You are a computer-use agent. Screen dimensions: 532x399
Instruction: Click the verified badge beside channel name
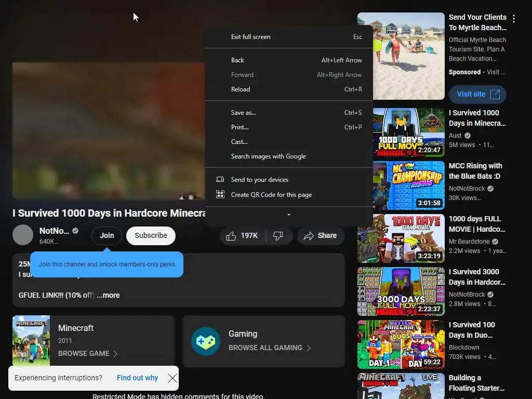pyautogui.click(x=75, y=231)
